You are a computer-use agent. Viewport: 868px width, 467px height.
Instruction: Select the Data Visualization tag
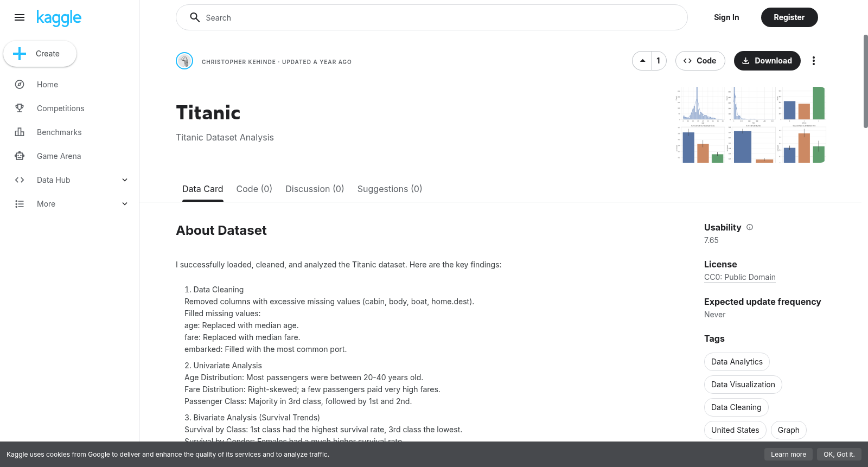point(743,385)
